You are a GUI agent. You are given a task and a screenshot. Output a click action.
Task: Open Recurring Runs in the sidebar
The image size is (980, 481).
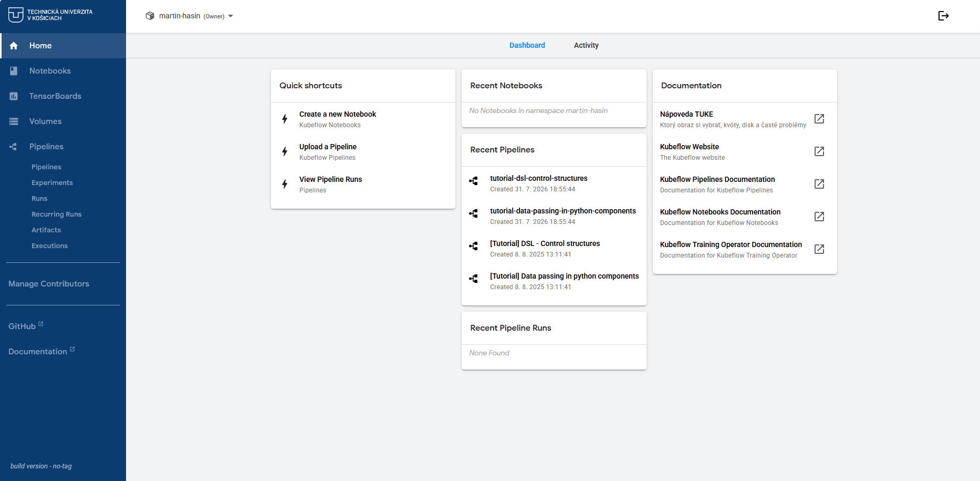[56, 214]
